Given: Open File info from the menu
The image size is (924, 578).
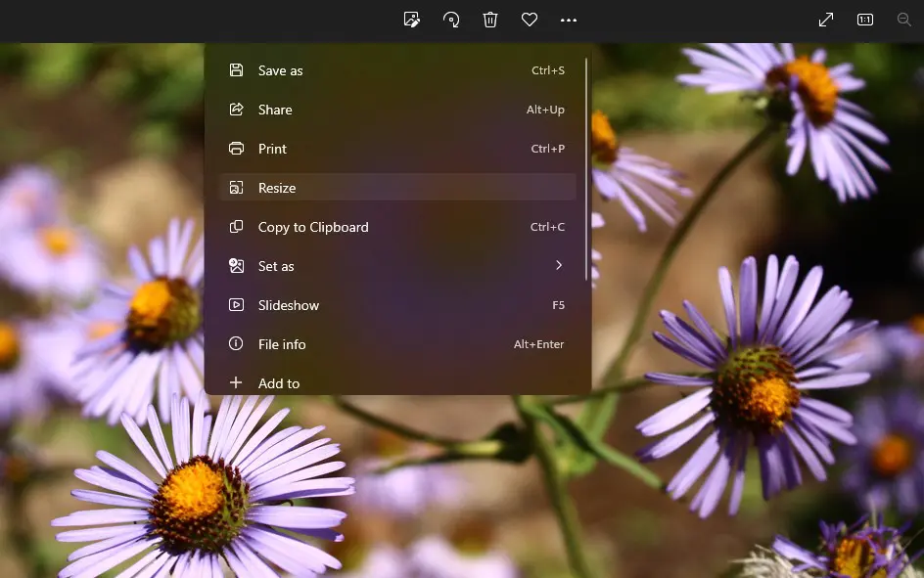Looking at the screenshot, I should click(x=282, y=344).
